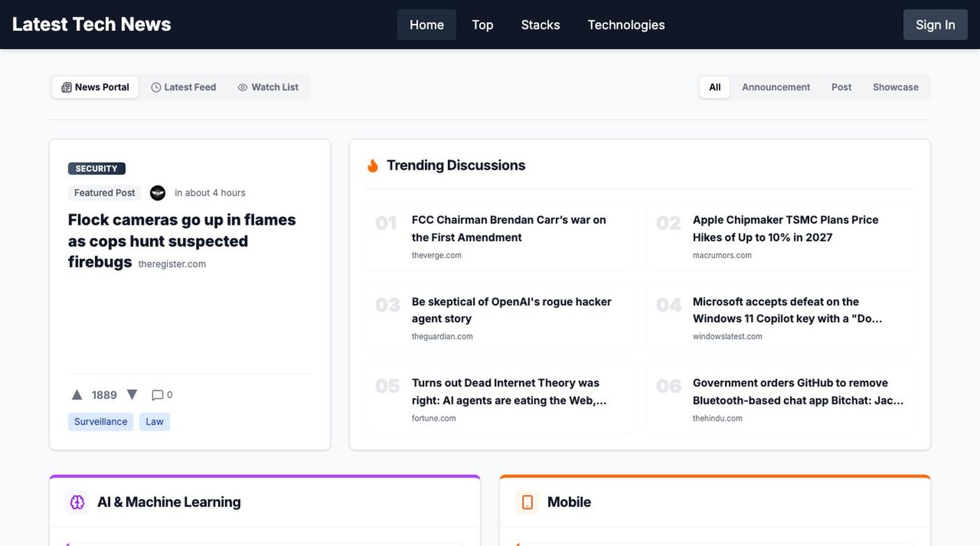The height and width of the screenshot is (546, 980).
Task: Filter by Showcase type
Action: pyautogui.click(x=895, y=87)
